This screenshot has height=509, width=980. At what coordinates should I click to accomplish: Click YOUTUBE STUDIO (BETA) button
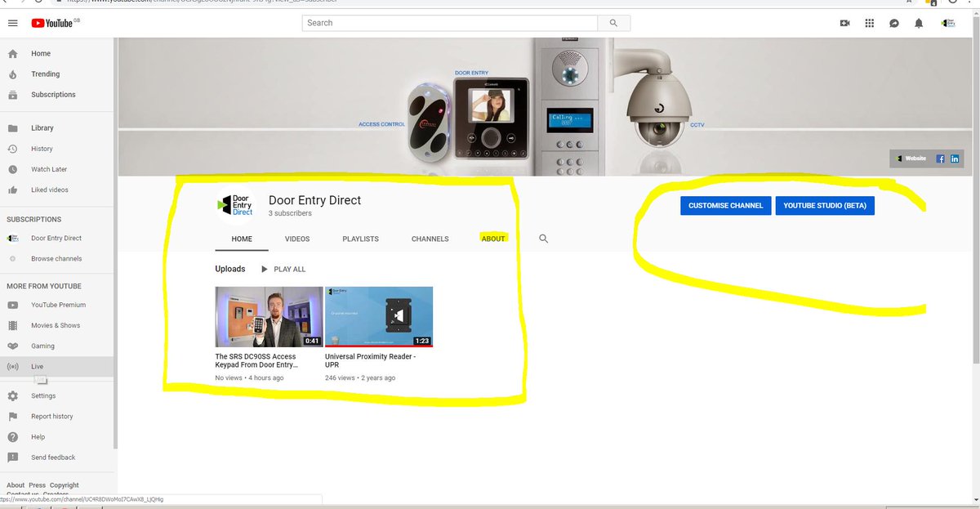(825, 206)
